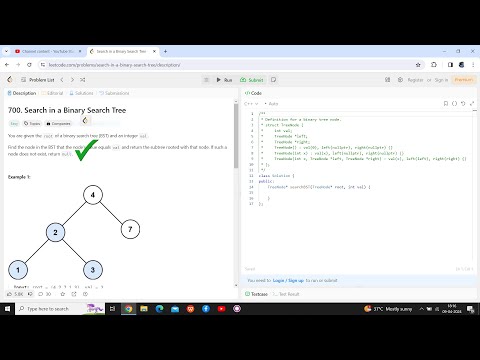Screen dimensions: 480x360
Task: Bookmark the page with the star icon in address bar
Action: 418,65
